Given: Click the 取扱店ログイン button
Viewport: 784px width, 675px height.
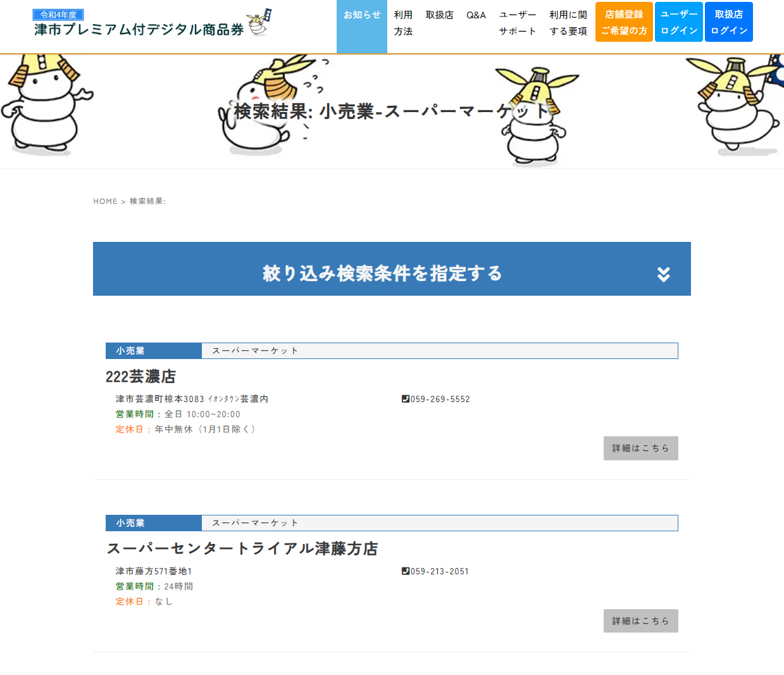Looking at the screenshot, I should (x=729, y=22).
